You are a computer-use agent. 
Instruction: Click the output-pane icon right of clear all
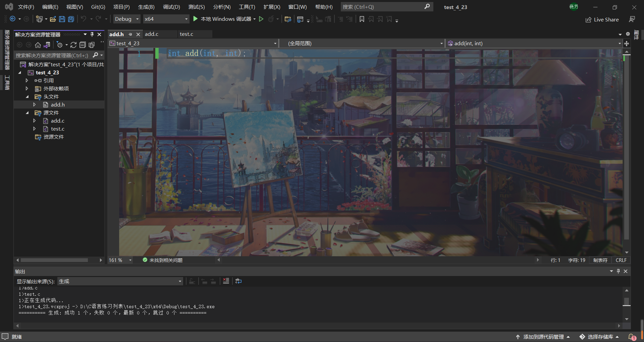238,281
